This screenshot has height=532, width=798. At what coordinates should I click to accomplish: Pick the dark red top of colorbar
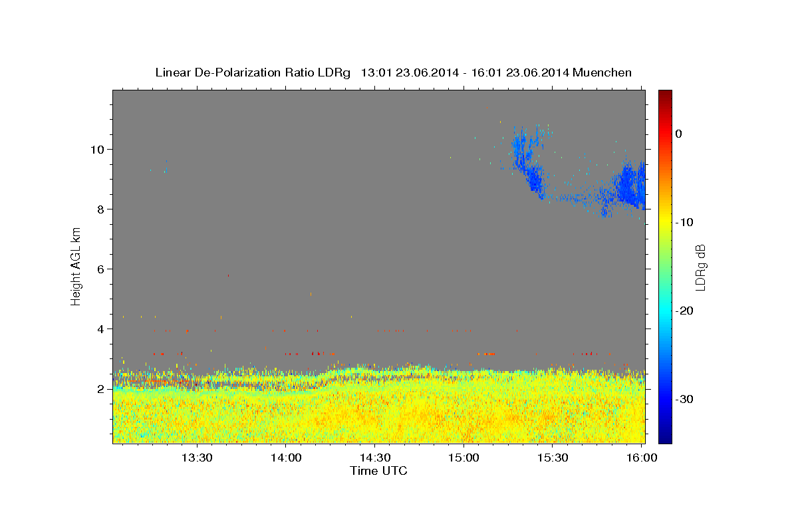[665, 94]
